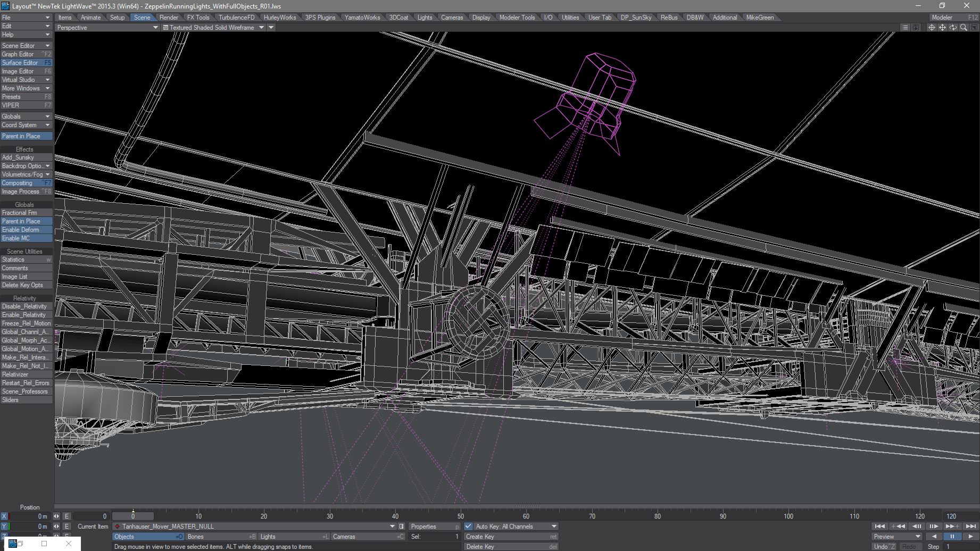Click the viewport pan (move) icon

coord(942,28)
